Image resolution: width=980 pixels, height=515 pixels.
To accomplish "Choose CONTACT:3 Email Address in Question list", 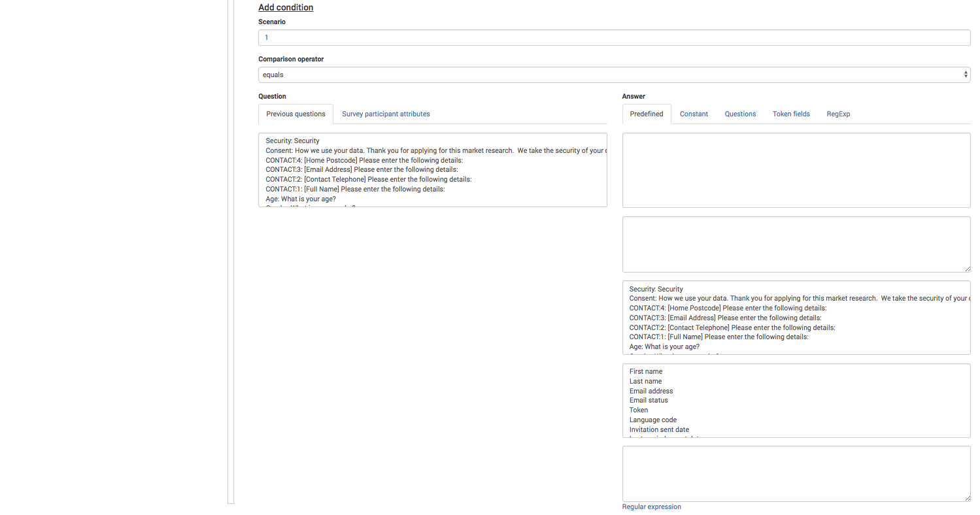I will pyautogui.click(x=362, y=170).
